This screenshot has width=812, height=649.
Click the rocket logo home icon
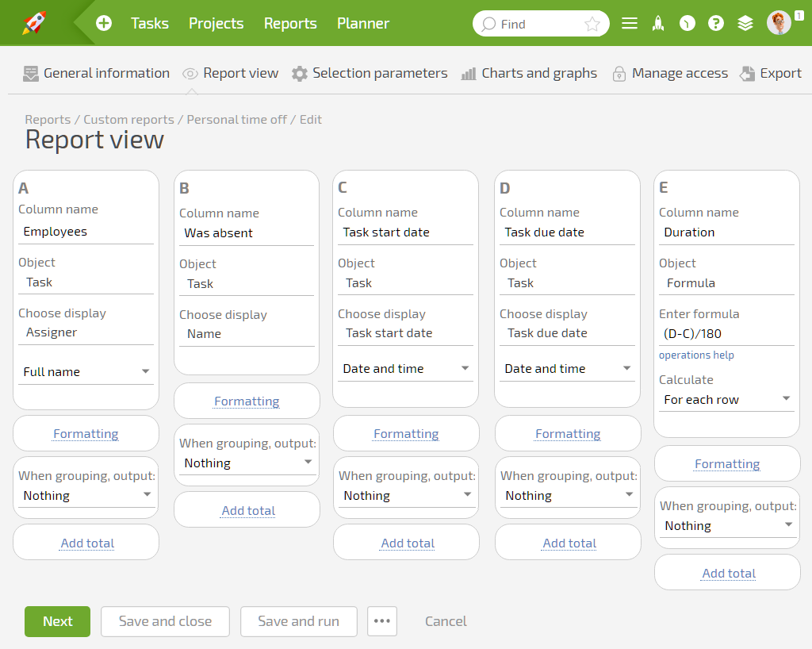(x=34, y=23)
